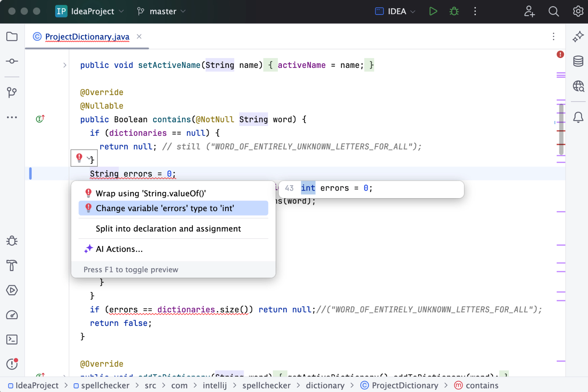Open the Build hammer tool window
The height and width of the screenshot is (392, 588).
tap(12, 266)
